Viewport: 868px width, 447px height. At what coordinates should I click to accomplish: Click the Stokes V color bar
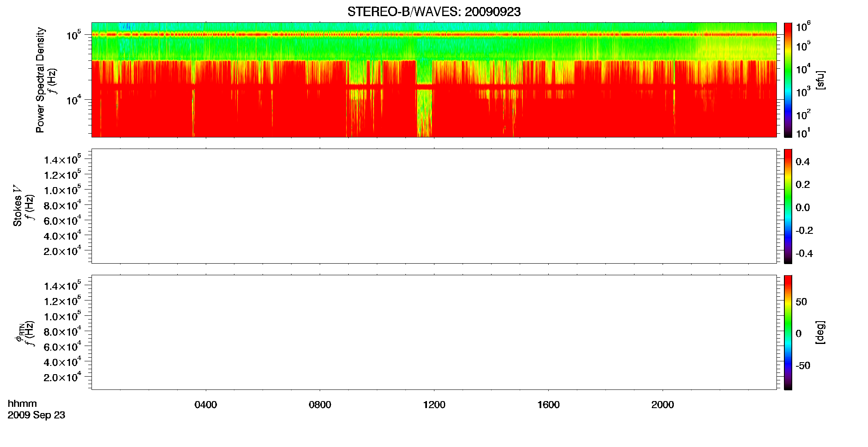(788, 206)
